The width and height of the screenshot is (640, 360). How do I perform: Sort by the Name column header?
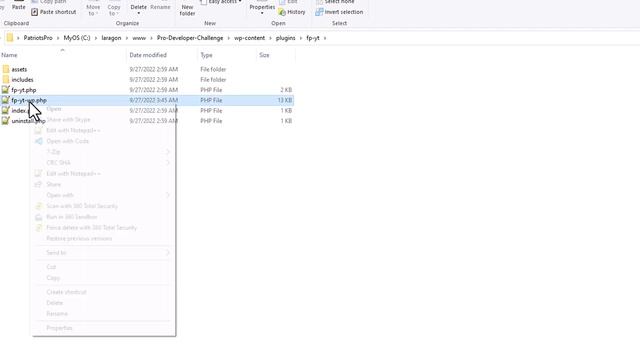tap(9, 55)
